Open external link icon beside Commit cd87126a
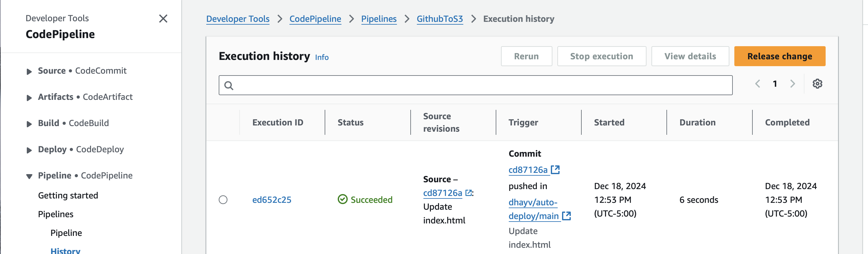The height and width of the screenshot is (254, 868). pyautogui.click(x=555, y=170)
